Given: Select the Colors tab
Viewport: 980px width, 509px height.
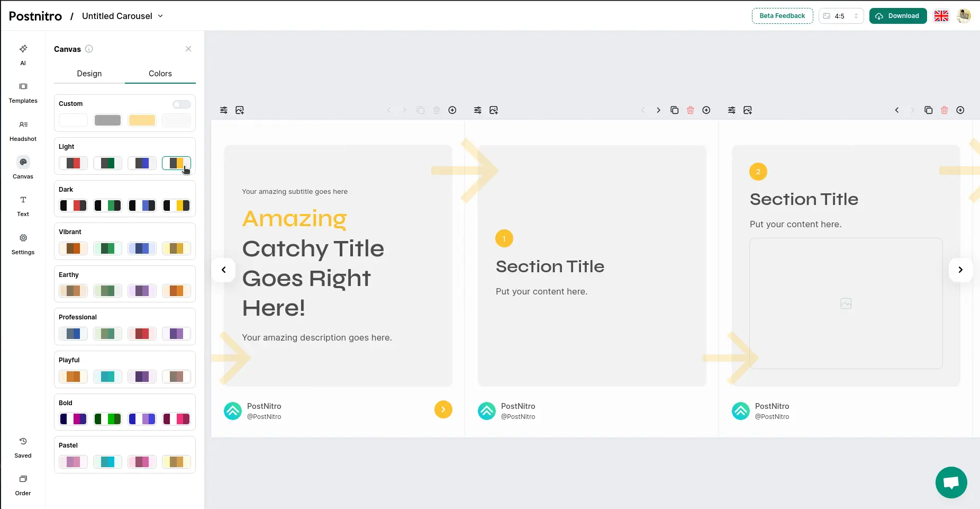Looking at the screenshot, I should click(x=160, y=74).
